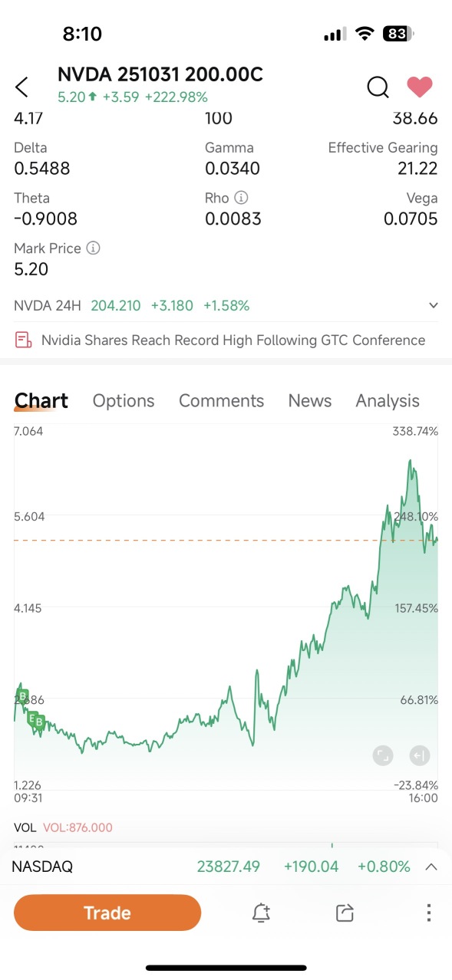Open the Nvidia GTC Conference headline
The width and height of the screenshot is (452, 980).
pyautogui.click(x=234, y=340)
